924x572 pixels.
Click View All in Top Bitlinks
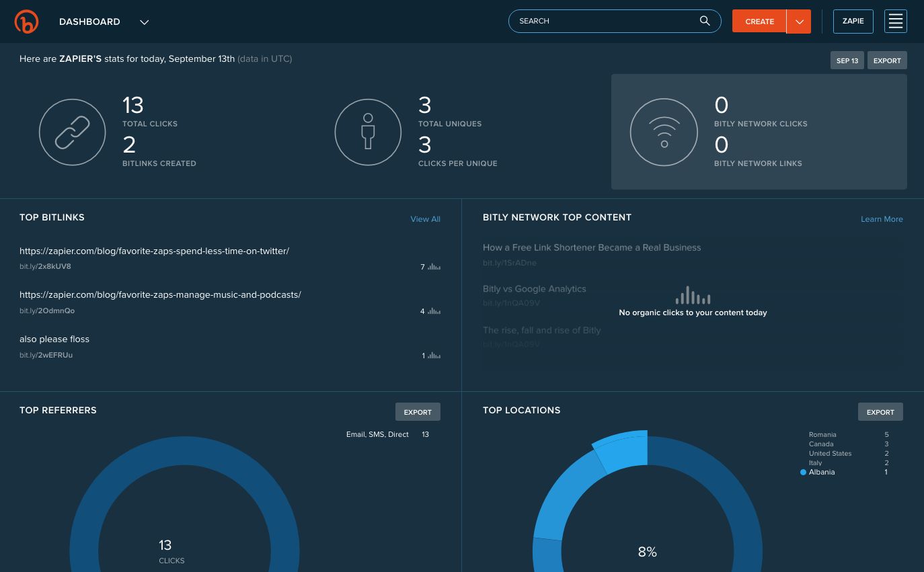coord(425,219)
